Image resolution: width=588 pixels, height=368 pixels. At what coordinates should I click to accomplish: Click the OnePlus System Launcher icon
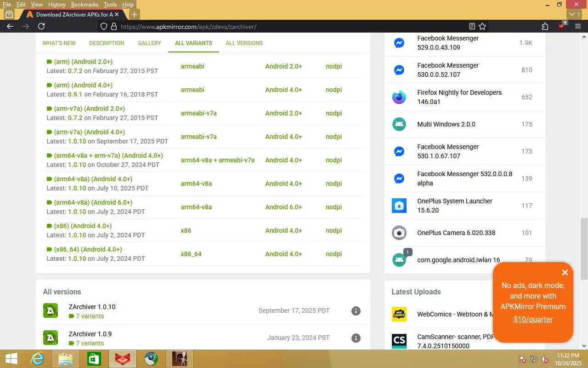tap(399, 206)
